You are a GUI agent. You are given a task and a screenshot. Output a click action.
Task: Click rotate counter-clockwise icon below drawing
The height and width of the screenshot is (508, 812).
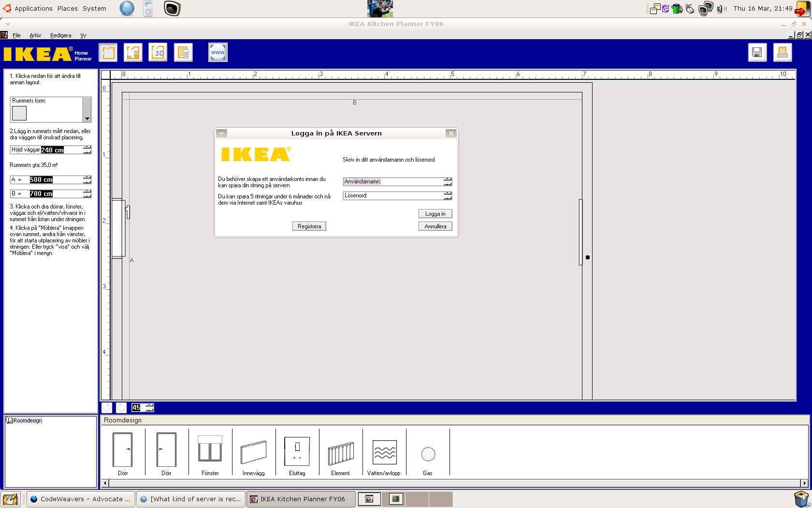tap(107, 408)
